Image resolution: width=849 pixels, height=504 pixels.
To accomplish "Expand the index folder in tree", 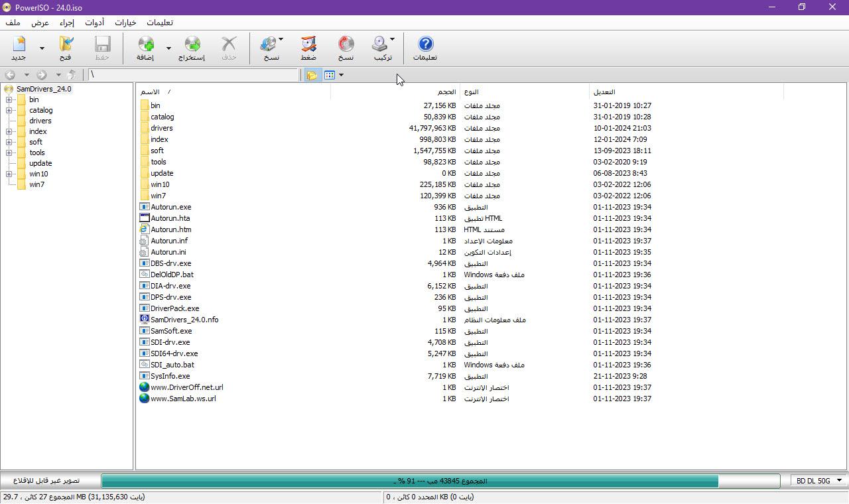I will tap(9, 131).
